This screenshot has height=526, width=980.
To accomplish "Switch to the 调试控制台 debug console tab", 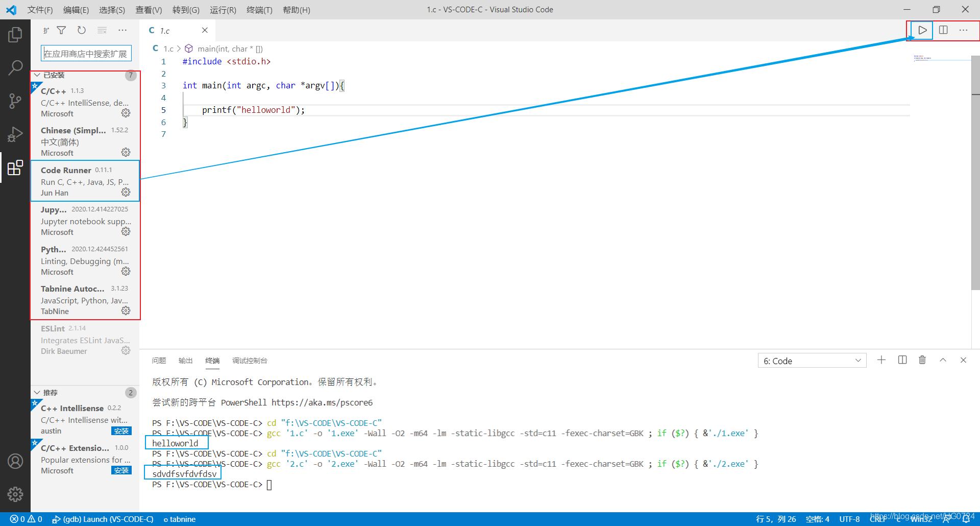I will [x=250, y=361].
